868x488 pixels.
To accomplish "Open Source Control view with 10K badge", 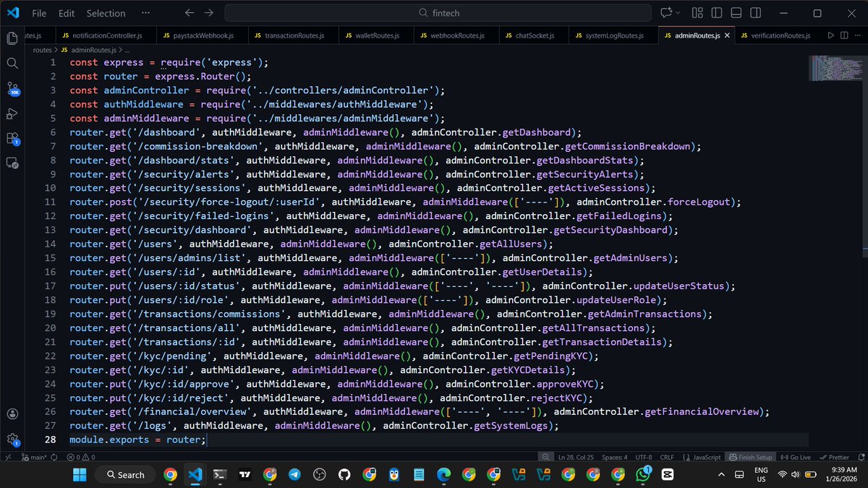I will [12, 89].
